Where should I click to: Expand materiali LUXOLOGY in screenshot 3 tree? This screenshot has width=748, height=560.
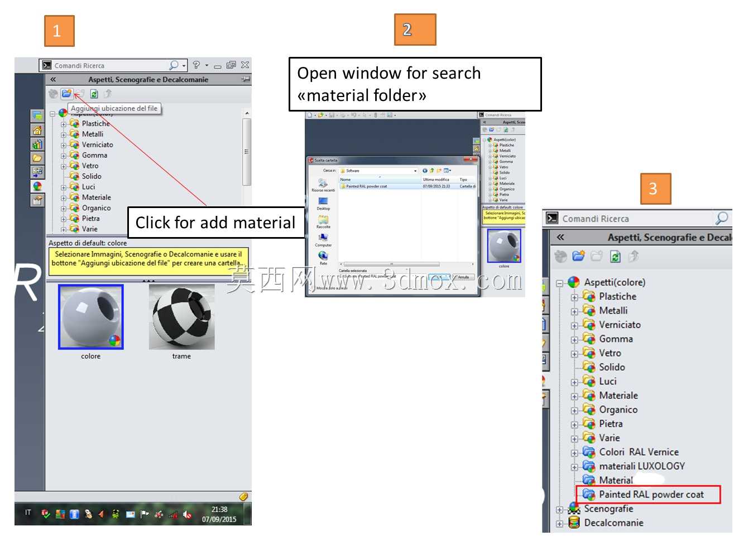point(574,467)
